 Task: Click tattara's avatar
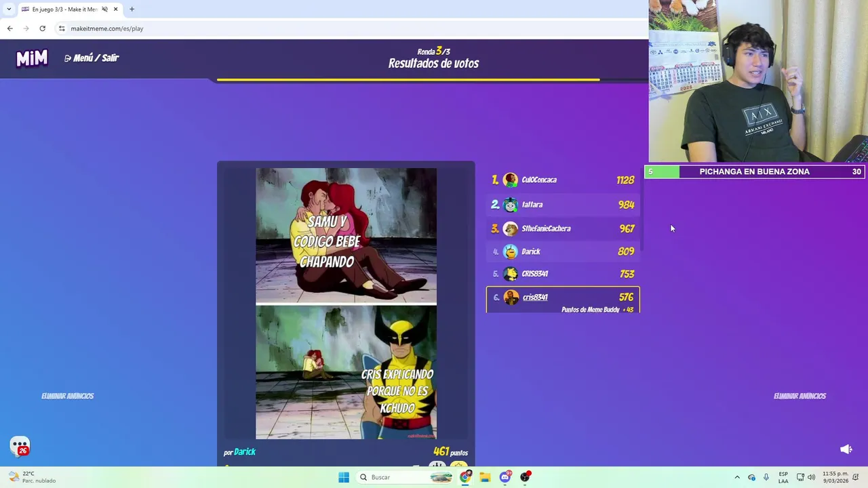click(511, 205)
